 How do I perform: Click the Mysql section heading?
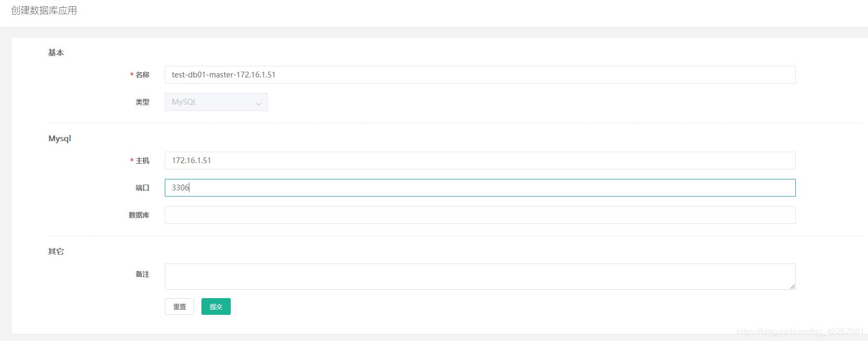pyautogui.click(x=60, y=139)
